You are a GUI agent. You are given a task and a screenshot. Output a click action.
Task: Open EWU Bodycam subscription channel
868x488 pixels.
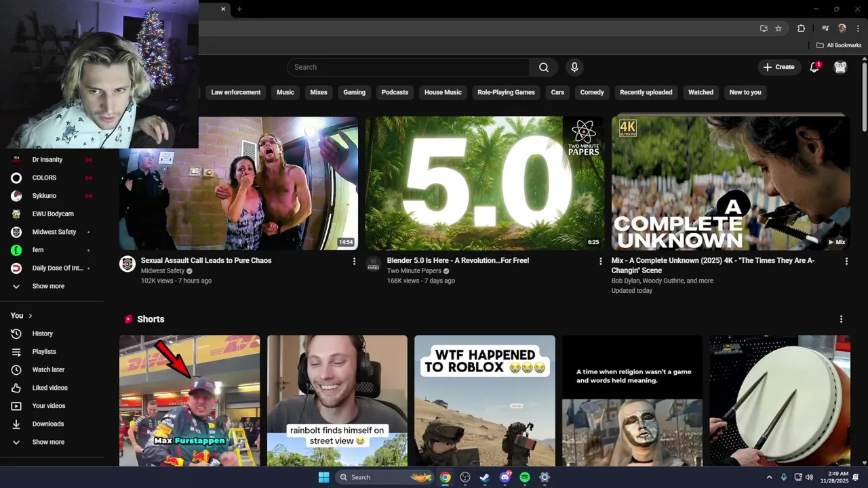[x=52, y=214]
